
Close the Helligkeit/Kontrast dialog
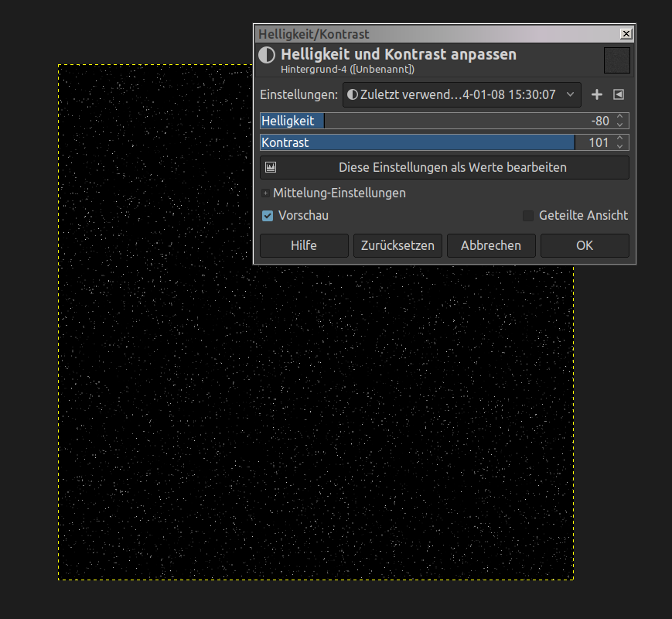click(x=626, y=33)
